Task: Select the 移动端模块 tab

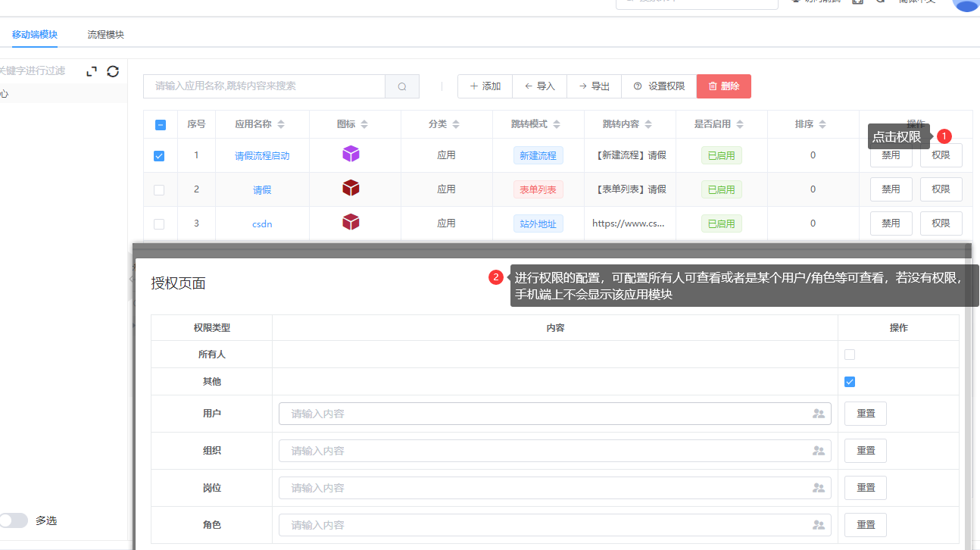Action: [x=35, y=35]
